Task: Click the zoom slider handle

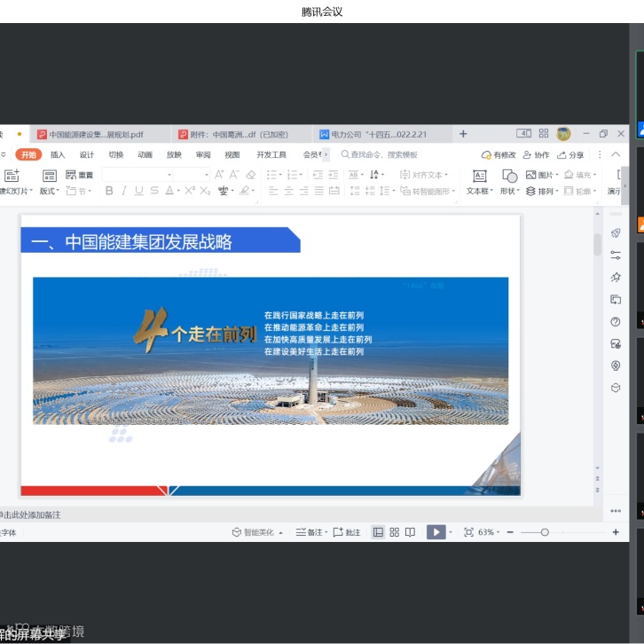Action: coord(545,532)
